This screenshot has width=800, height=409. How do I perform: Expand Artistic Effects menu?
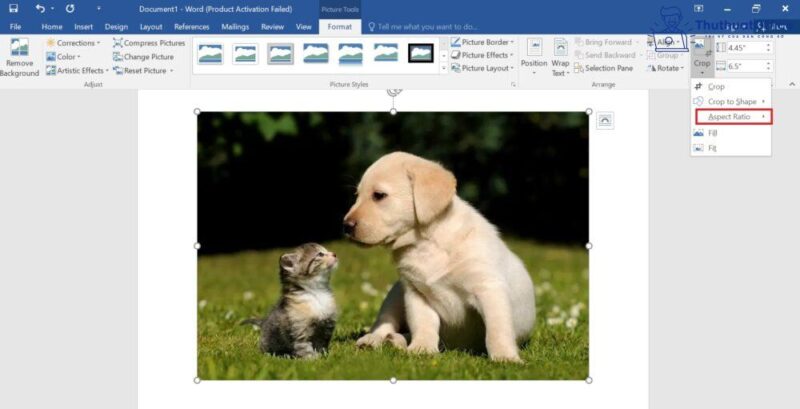pos(77,70)
